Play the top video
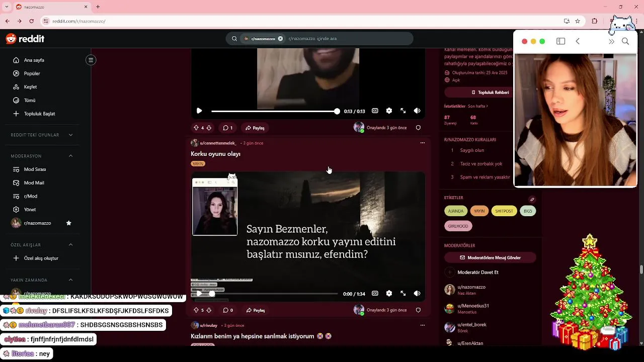The height and width of the screenshot is (362, 644). point(199,111)
